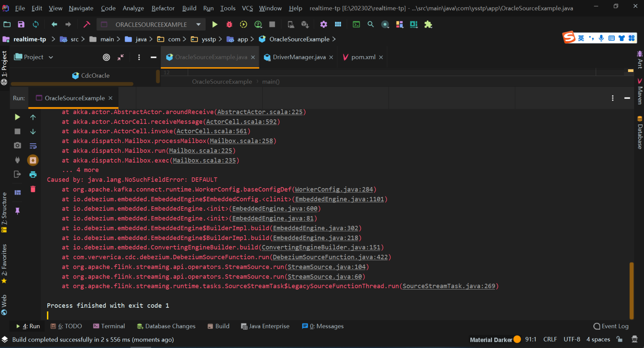Print console output with printer icon
Viewport: 644px width, 348px height.
(33, 174)
